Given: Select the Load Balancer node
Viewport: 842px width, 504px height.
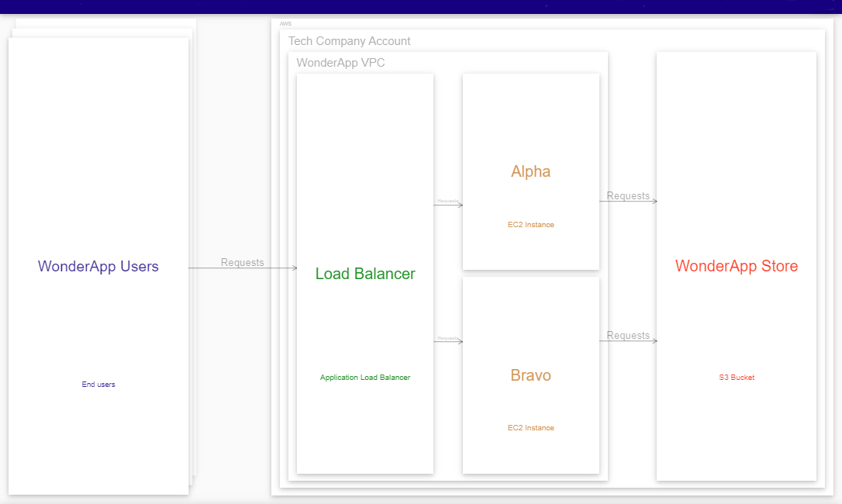Looking at the screenshot, I should pos(364,274).
